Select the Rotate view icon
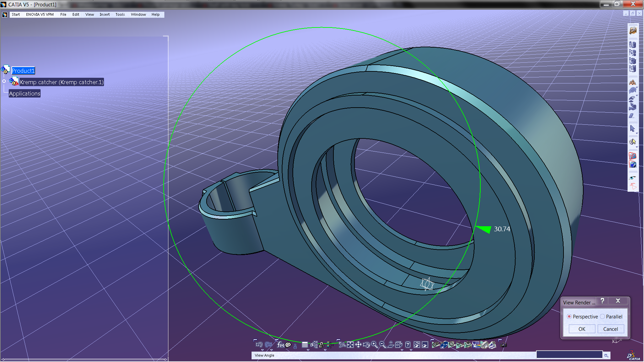The image size is (644, 362). tap(366, 345)
